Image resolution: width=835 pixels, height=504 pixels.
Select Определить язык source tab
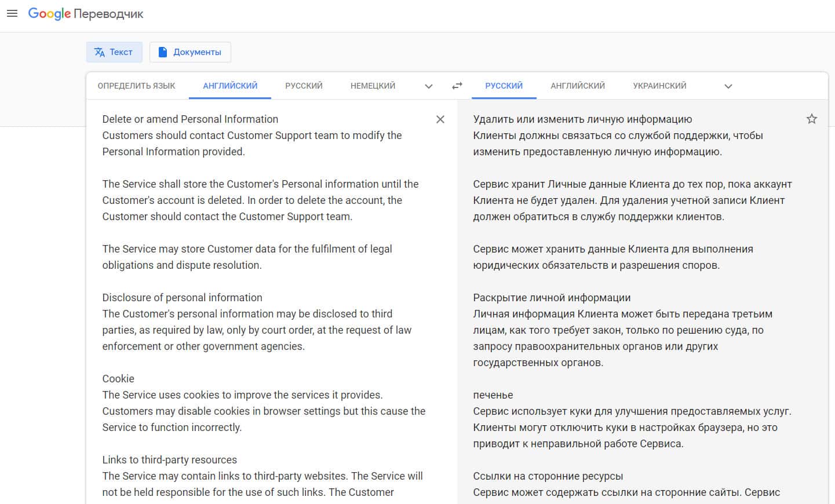pyautogui.click(x=136, y=86)
